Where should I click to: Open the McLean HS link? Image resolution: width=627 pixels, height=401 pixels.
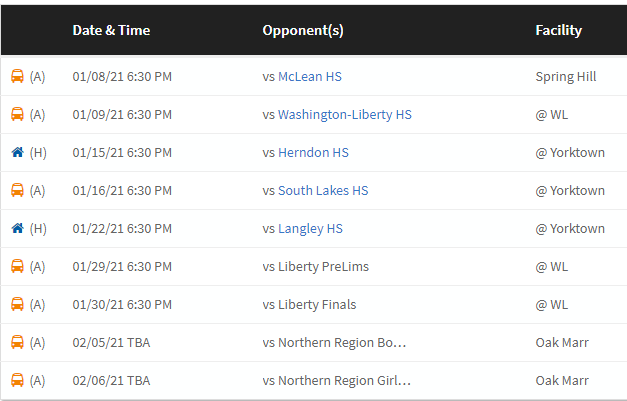click(x=310, y=76)
